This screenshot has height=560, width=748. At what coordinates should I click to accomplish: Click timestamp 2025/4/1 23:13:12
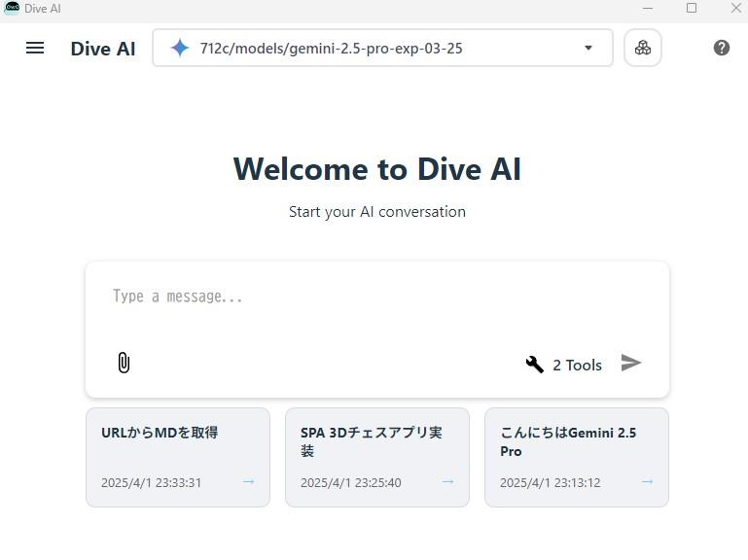coord(550,483)
